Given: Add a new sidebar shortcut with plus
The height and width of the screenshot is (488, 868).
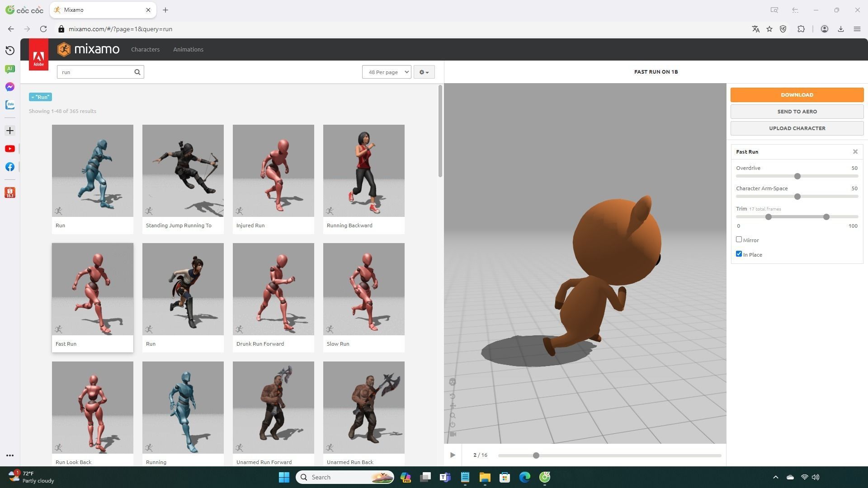Looking at the screenshot, I should [10, 131].
